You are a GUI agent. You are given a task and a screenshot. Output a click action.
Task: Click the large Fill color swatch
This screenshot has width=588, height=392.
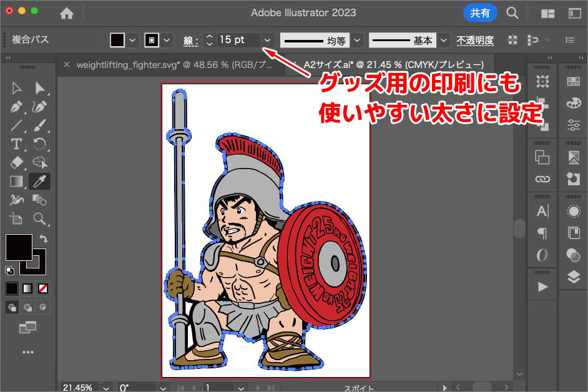[17, 247]
